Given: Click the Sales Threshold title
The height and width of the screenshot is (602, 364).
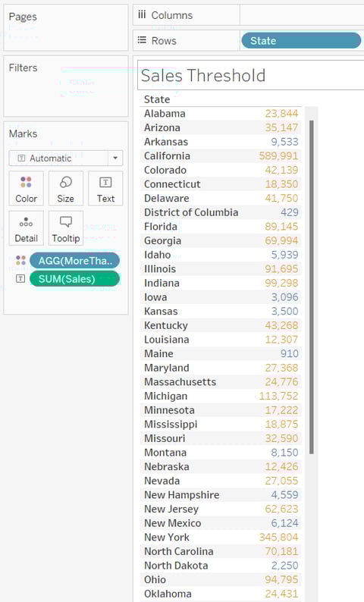Looking at the screenshot, I should pyautogui.click(x=203, y=75).
